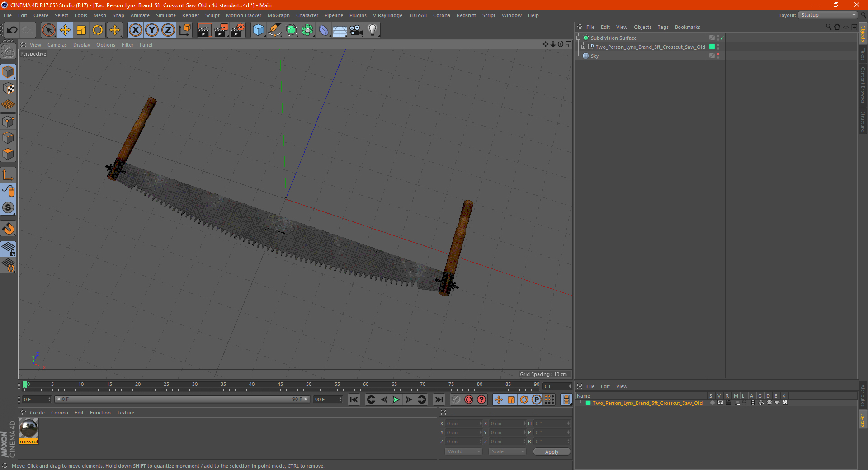
Task: Open the Sculpt menu
Action: pos(212,15)
